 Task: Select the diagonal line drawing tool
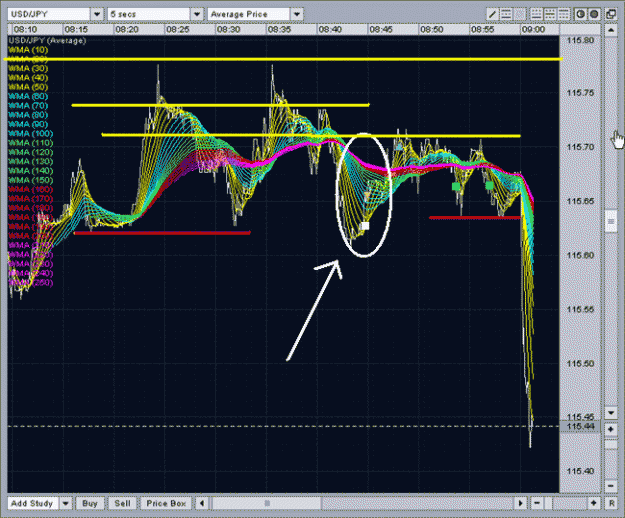pos(492,14)
